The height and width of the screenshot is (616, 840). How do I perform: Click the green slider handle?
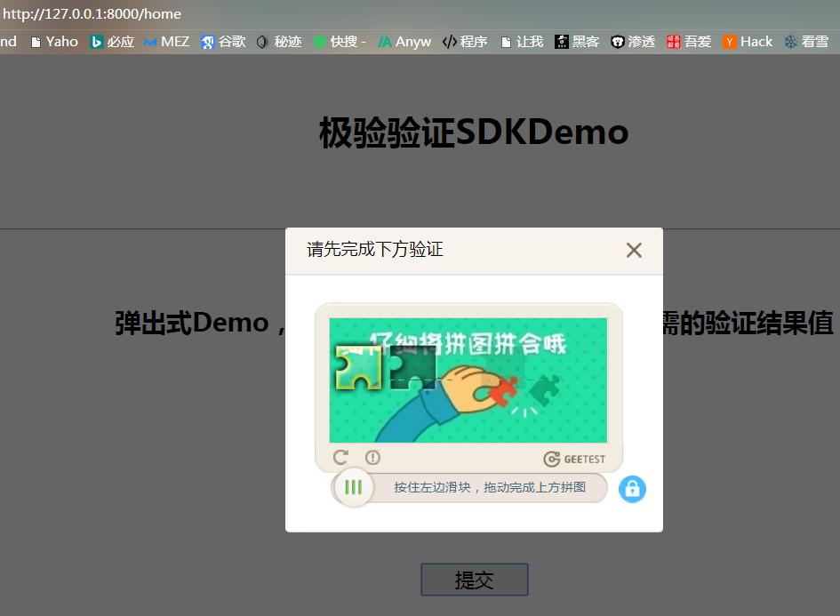tap(353, 487)
